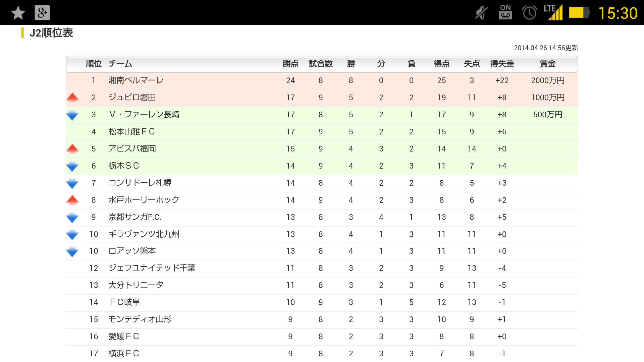Screen dimensions: 644x362
Task: Tap the muted sound status icon
Action: (481, 13)
